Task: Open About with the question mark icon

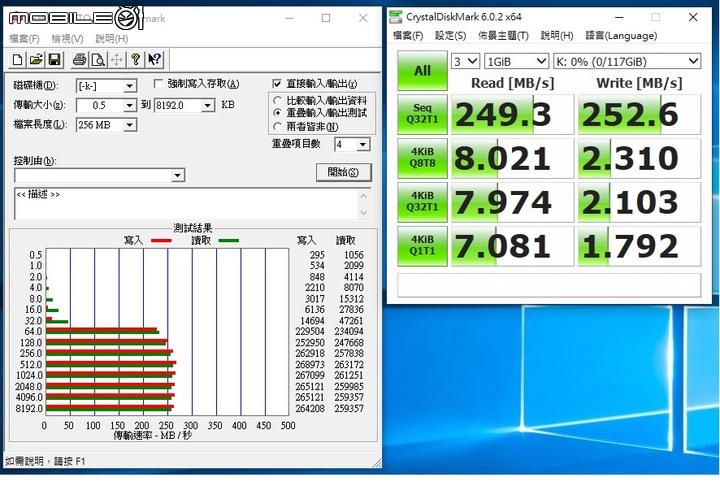Action: point(135,60)
